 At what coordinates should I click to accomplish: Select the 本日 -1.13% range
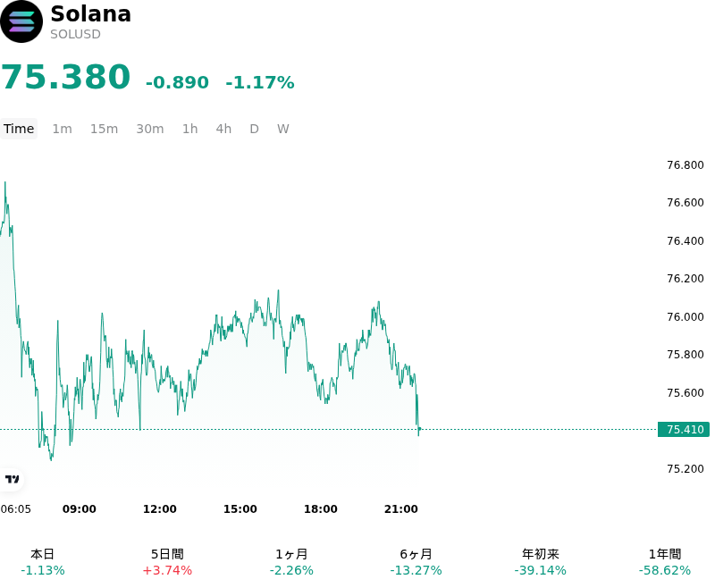coord(42,562)
